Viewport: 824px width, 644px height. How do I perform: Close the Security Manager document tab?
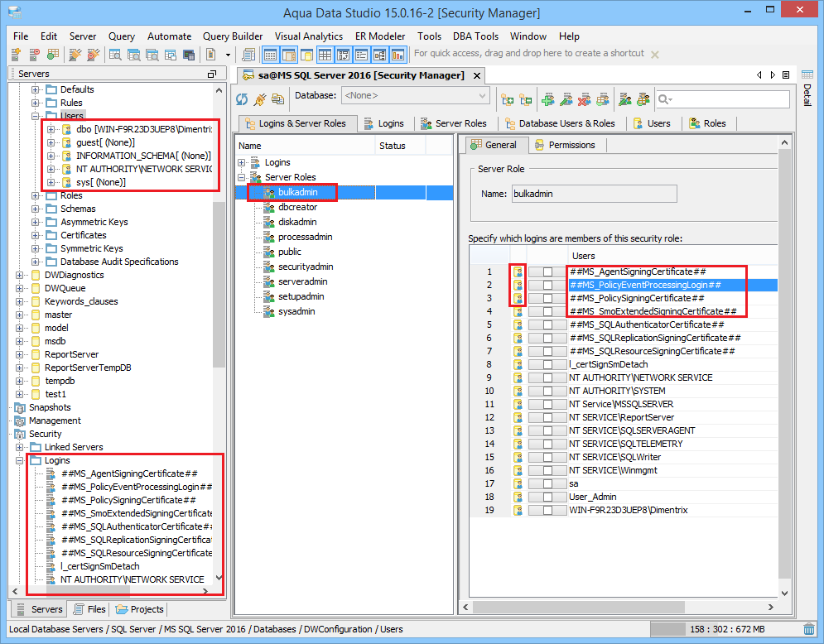tap(477, 75)
